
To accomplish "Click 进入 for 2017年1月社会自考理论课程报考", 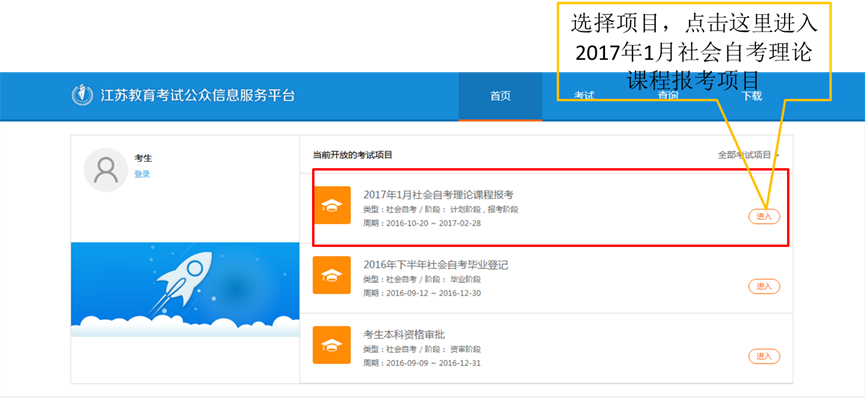I will (764, 217).
